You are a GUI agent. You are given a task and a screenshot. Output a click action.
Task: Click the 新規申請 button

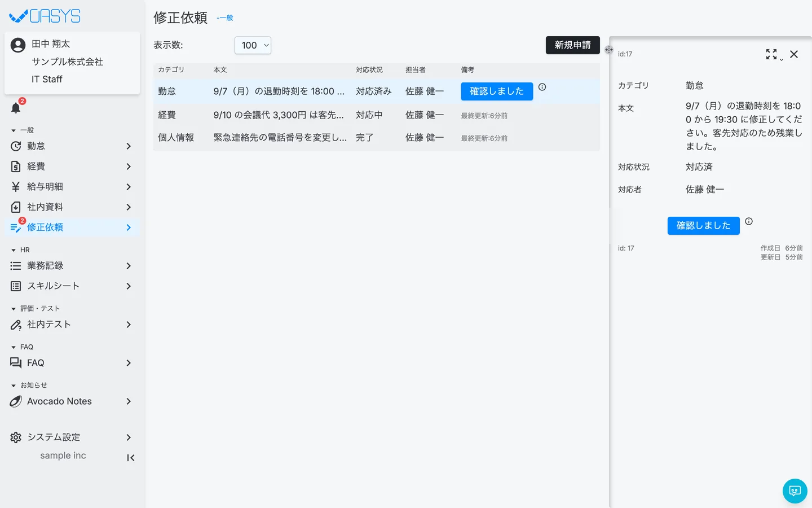pyautogui.click(x=572, y=45)
